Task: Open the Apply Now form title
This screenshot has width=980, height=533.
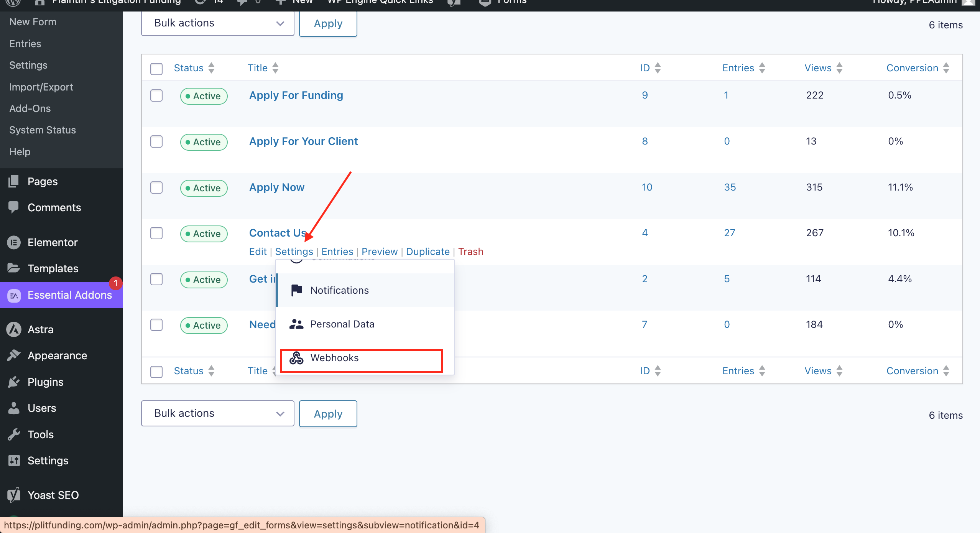Action: (x=276, y=187)
